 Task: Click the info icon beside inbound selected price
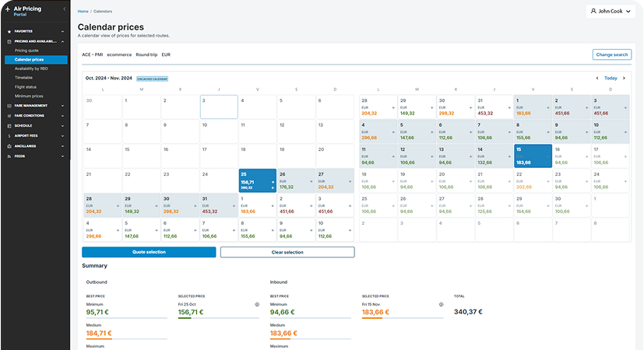442,304
